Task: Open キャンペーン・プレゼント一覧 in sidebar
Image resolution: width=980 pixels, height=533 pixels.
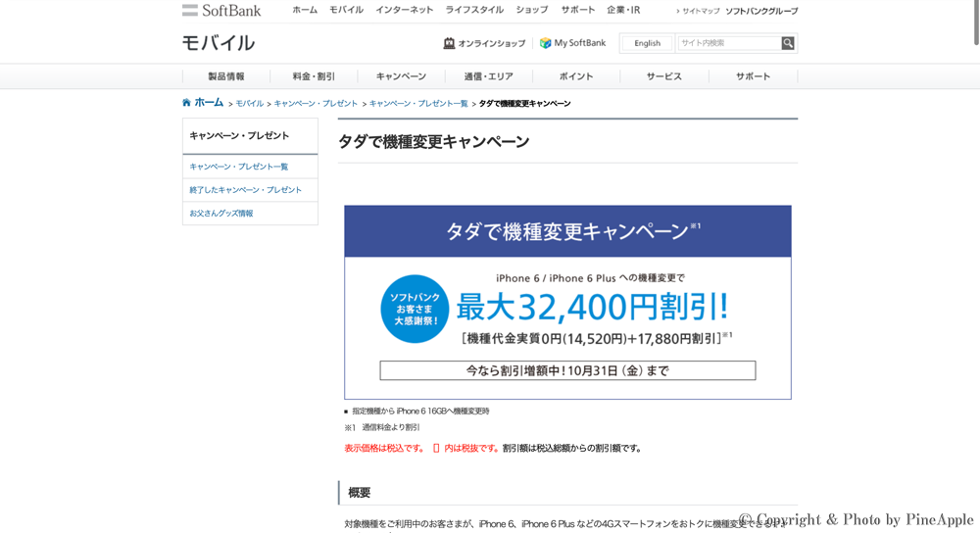Action: tap(239, 167)
